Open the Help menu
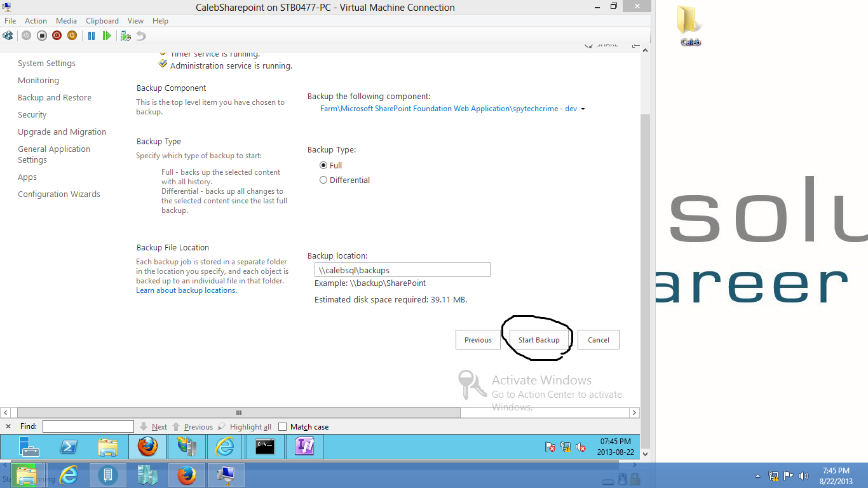 pos(161,21)
